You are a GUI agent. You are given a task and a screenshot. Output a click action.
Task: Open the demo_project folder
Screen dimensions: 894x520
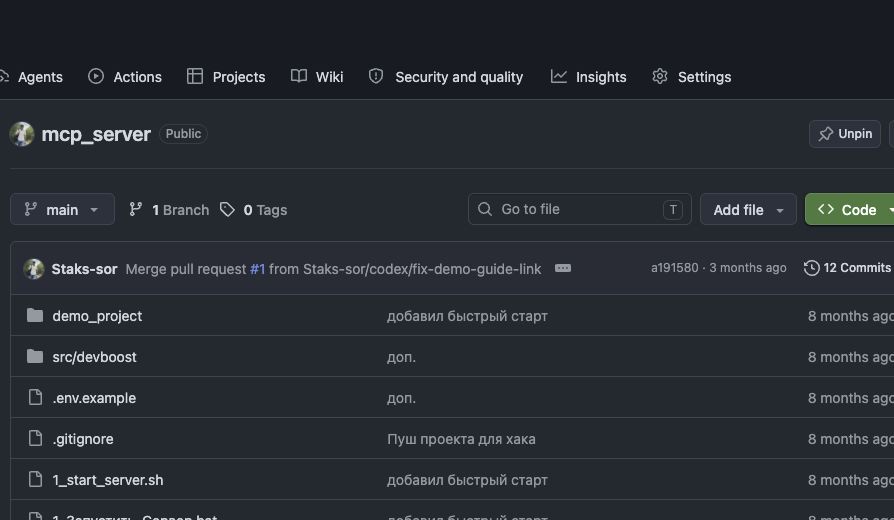[97, 315]
